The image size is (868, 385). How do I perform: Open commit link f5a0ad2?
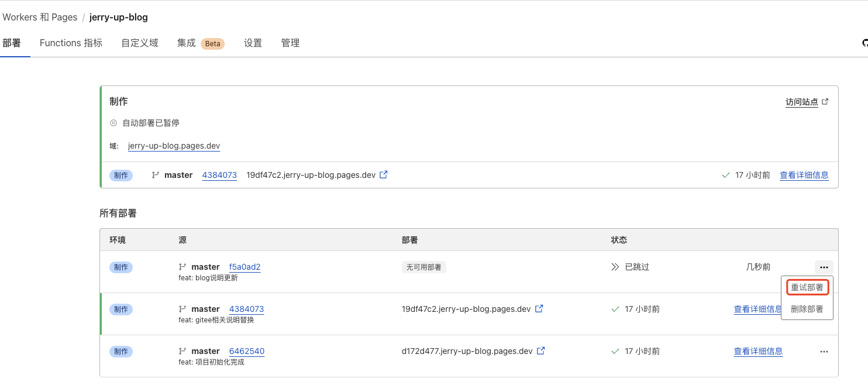coord(244,267)
